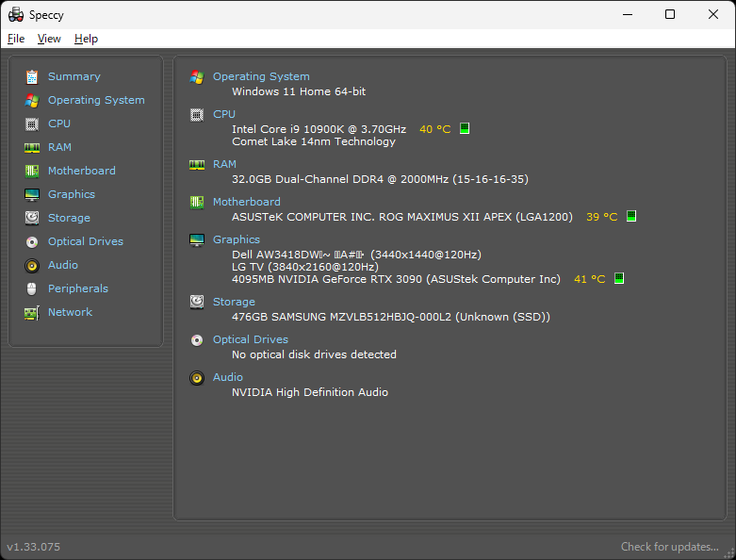Open the Help menu
The height and width of the screenshot is (560, 736).
click(86, 39)
